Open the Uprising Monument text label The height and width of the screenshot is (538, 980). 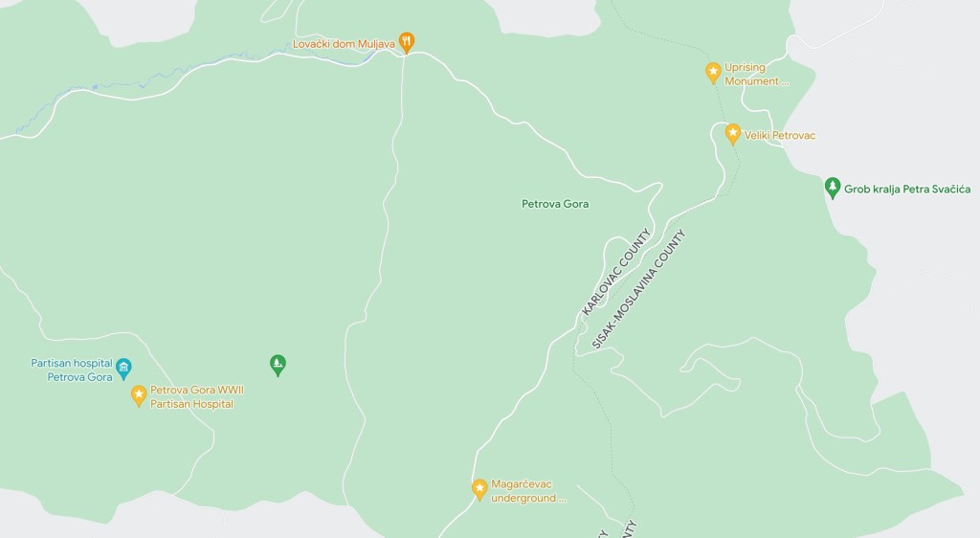(756, 74)
